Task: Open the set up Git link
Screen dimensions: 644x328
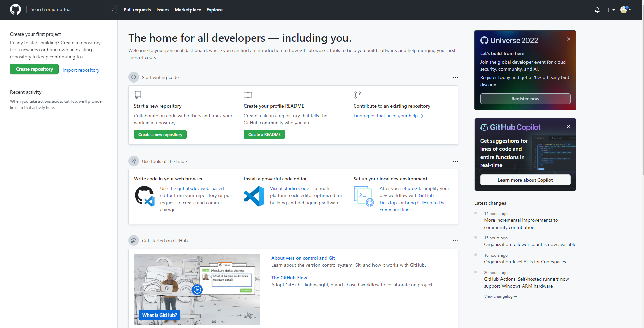Action: coord(410,188)
